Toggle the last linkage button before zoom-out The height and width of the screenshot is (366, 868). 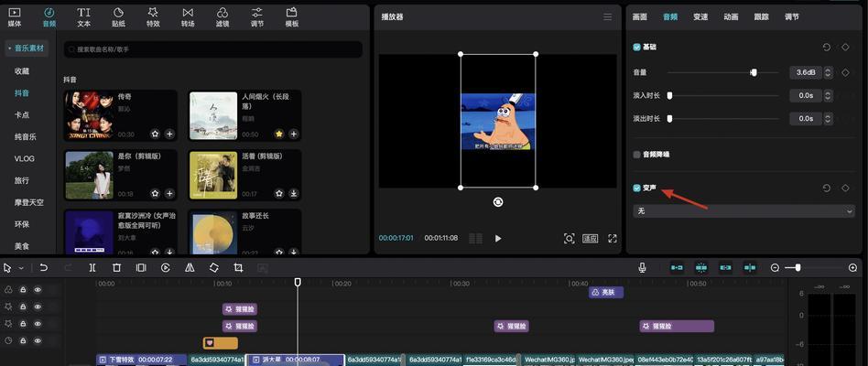[750, 267]
